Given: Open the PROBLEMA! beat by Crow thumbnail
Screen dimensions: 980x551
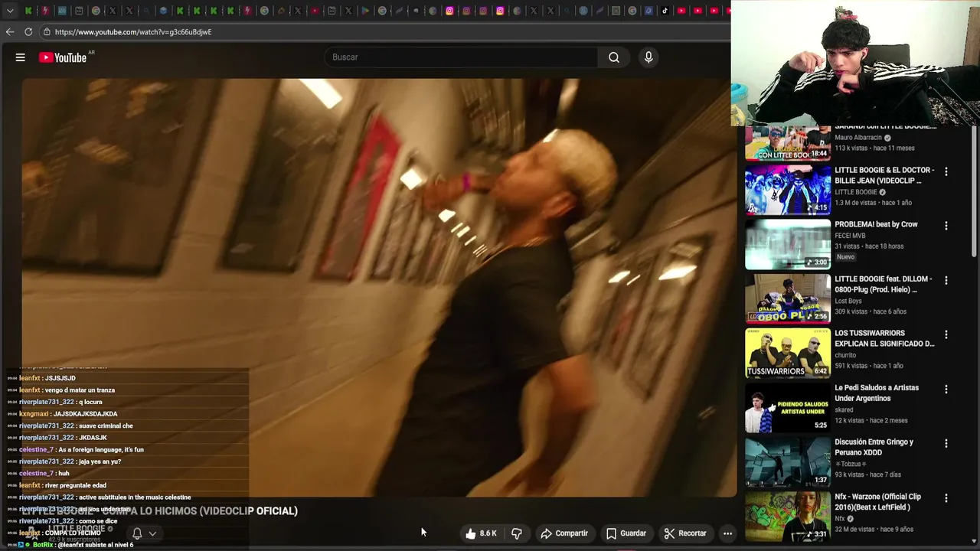Looking at the screenshot, I should [x=788, y=244].
